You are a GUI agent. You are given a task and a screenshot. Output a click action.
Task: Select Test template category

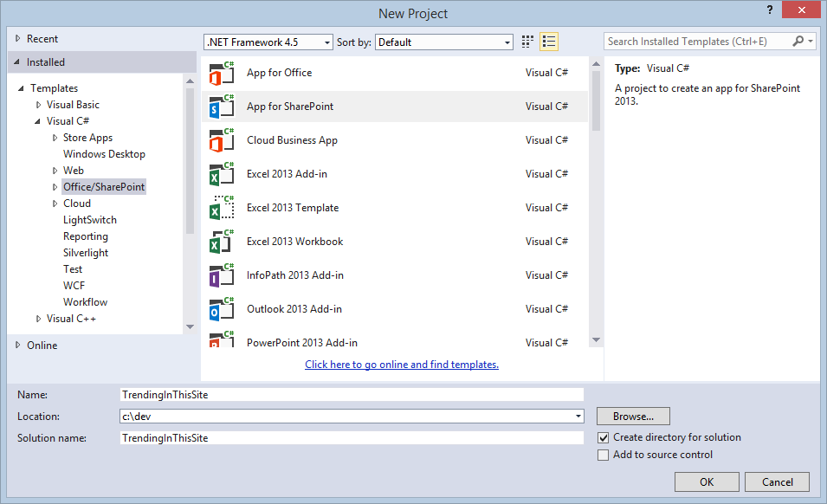click(x=73, y=268)
